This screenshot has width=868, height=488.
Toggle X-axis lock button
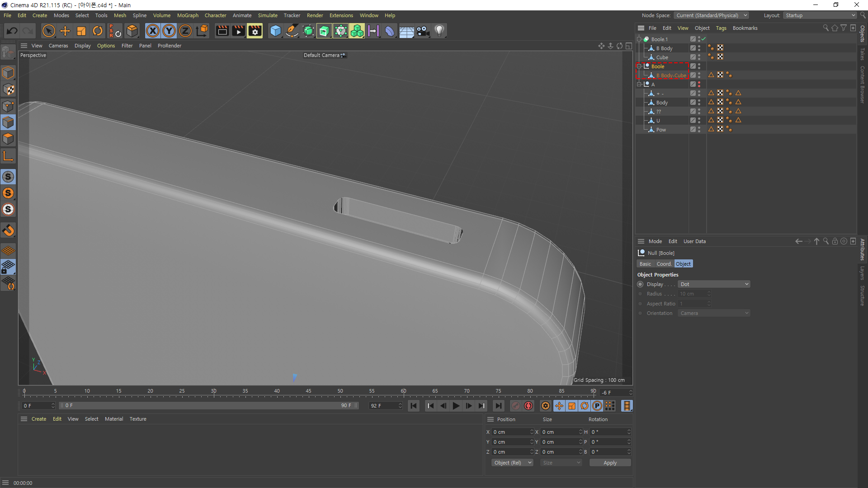(153, 31)
